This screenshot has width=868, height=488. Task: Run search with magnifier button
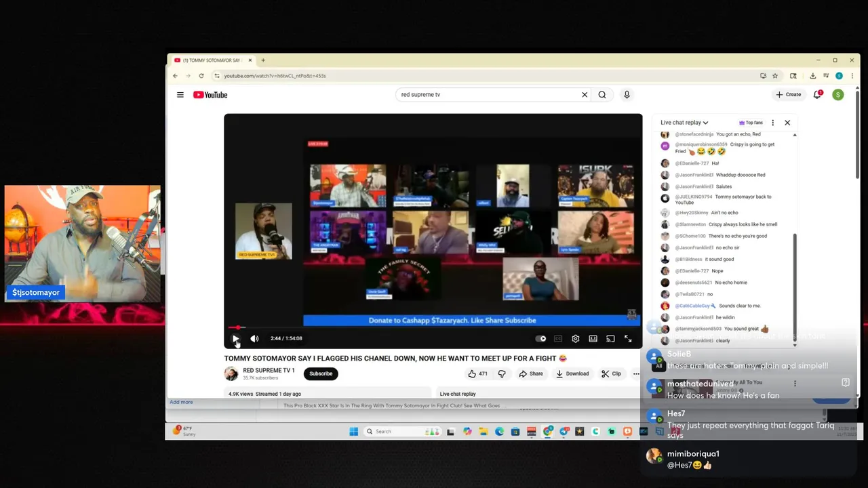click(602, 95)
